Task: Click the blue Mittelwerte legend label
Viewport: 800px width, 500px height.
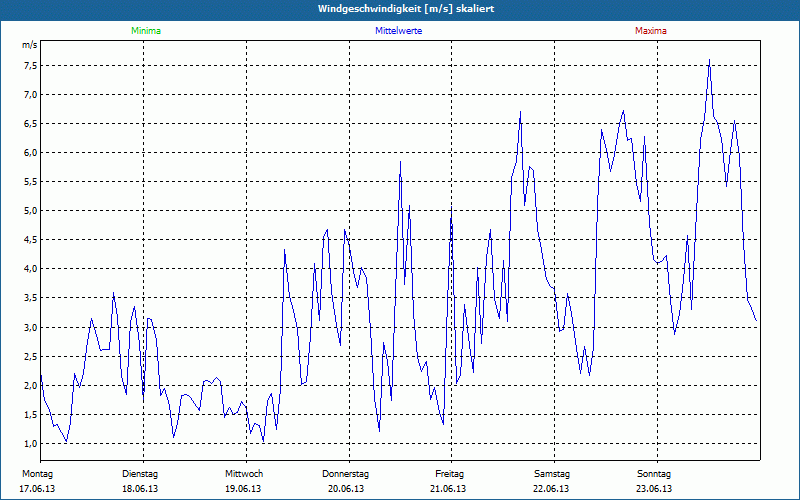Action: click(398, 31)
